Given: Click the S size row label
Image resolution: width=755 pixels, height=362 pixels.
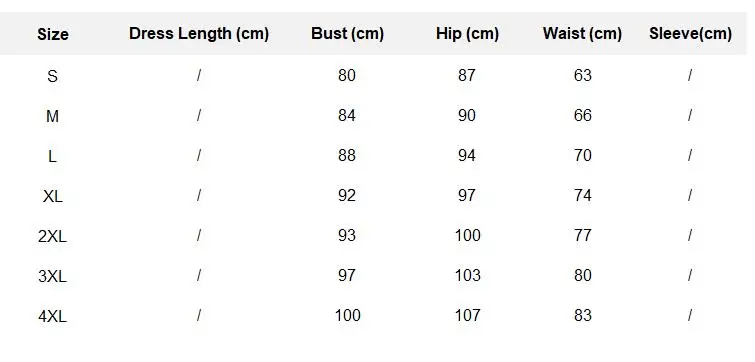Looking at the screenshot, I should tap(52, 76).
